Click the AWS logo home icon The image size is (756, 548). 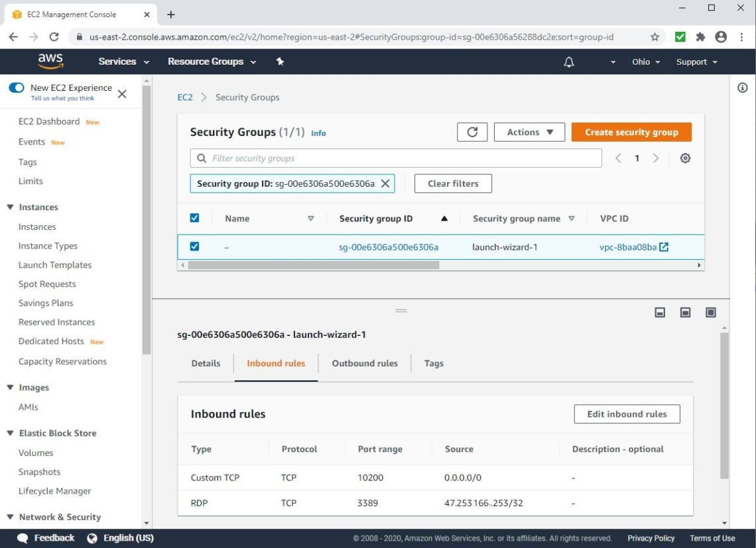tap(50, 61)
